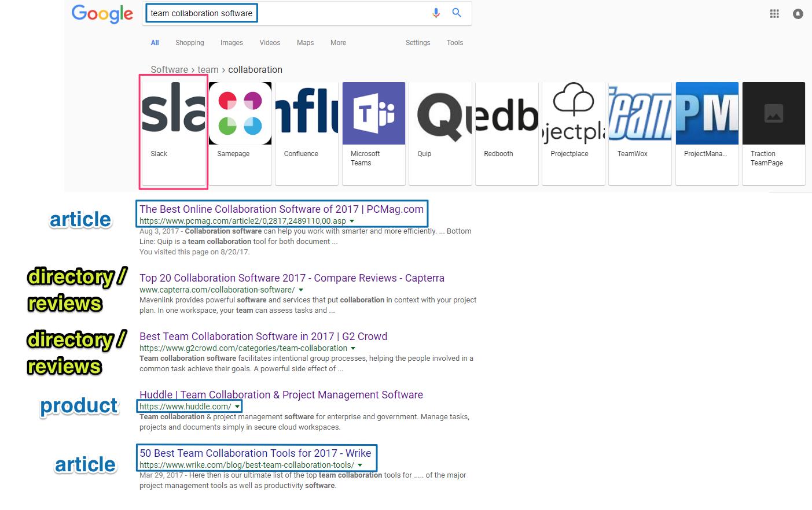The image size is (812, 510).
Task: Open the G2 Crowd Best Team Collaboration result
Action: pyautogui.click(x=263, y=337)
